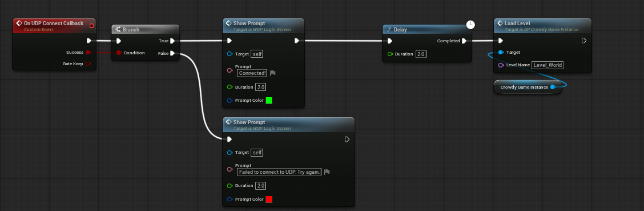Screen dimensions: 644x211
Task: Select the Load Level node header
Action: coord(542,26)
